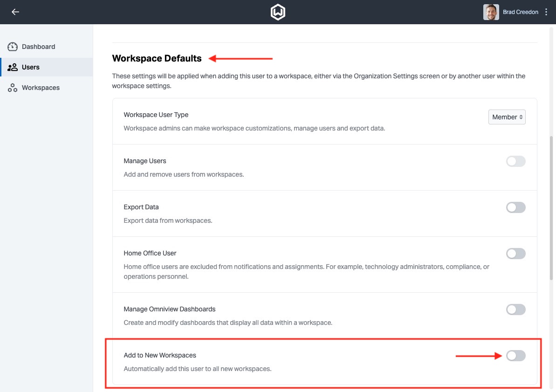This screenshot has width=556, height=392.
Task: Turn on the Export Data switch
Action: tap(515, 207)
